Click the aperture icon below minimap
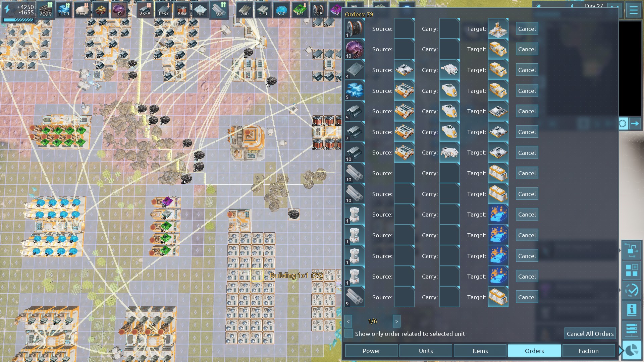Viewport: 644px width, 362px height. coord(623,124)
